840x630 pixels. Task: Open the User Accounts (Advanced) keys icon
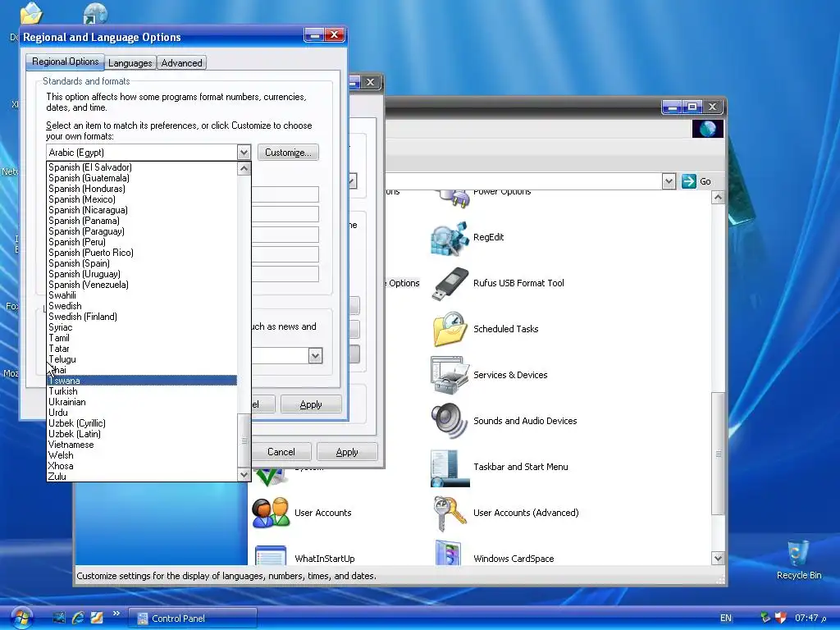click(x=450, y=514)
